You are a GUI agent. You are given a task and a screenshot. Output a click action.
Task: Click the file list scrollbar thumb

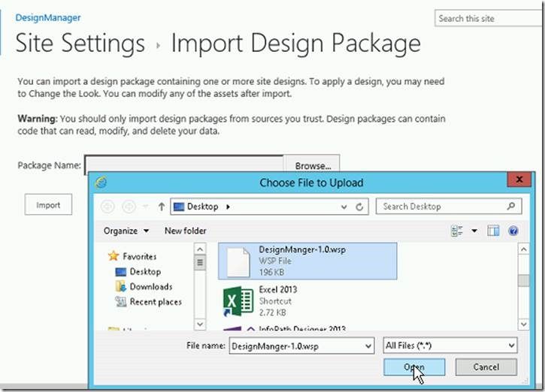coord(524,281)
